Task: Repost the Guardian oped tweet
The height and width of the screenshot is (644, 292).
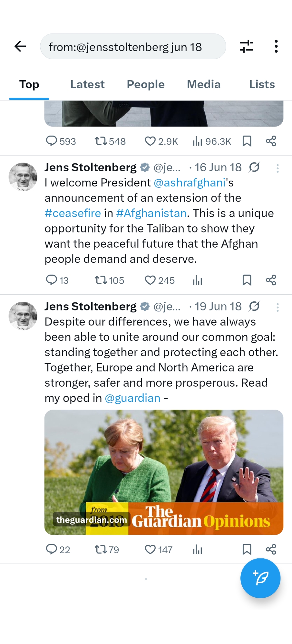Action: pos(101,549)
